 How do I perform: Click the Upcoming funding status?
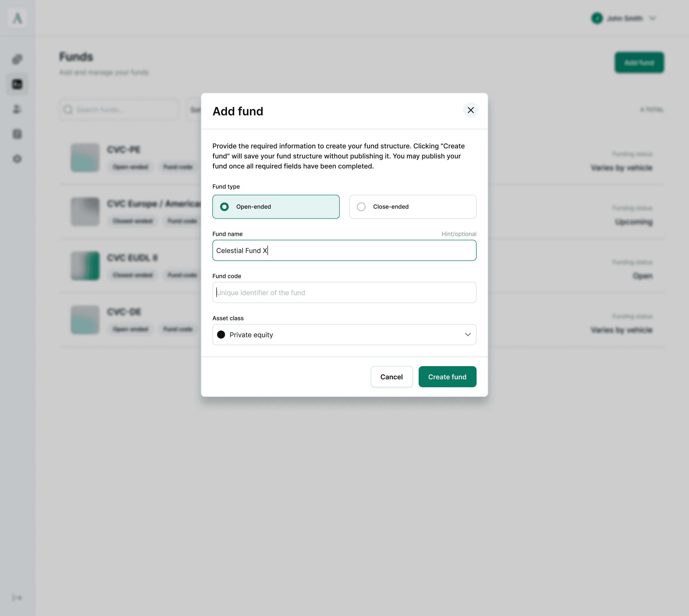pos(633,222)
